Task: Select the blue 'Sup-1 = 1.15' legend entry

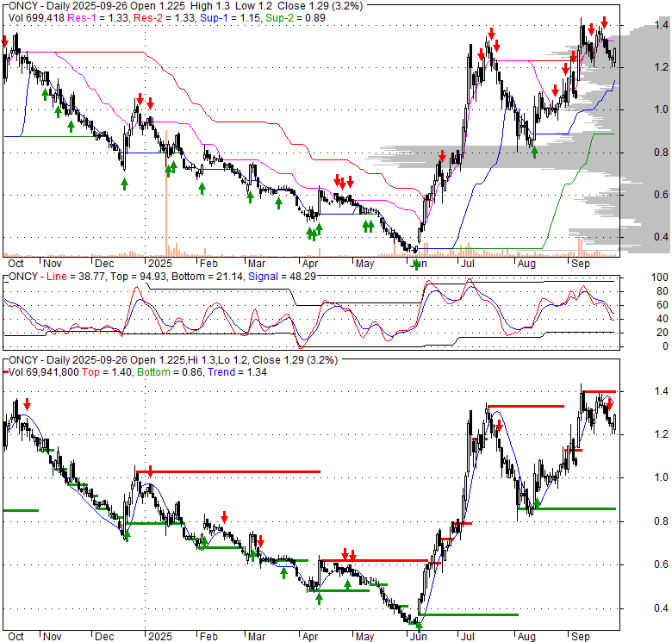Action: [230, 18]
